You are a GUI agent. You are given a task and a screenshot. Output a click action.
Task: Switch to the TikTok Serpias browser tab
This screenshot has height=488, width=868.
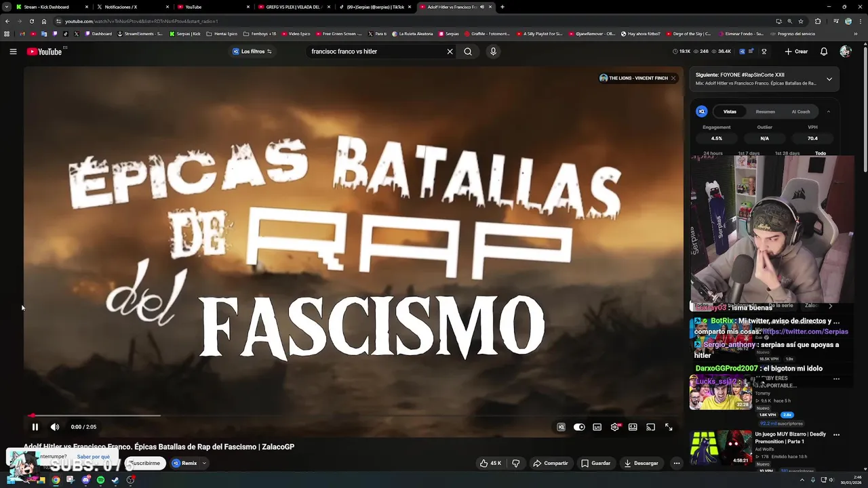374,7
